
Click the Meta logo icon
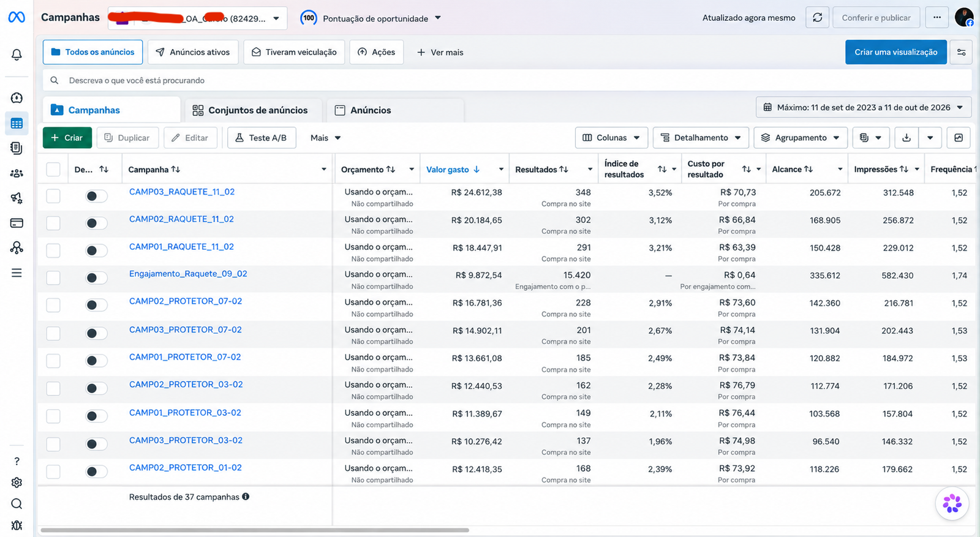pyautogui.click(x=17, y=17)
